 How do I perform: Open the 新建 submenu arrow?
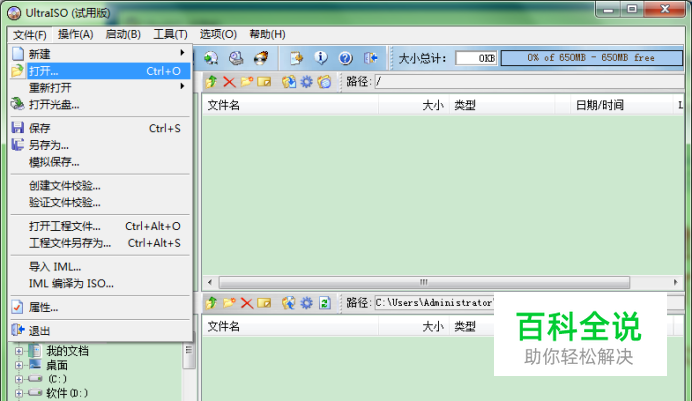[182, 53]
